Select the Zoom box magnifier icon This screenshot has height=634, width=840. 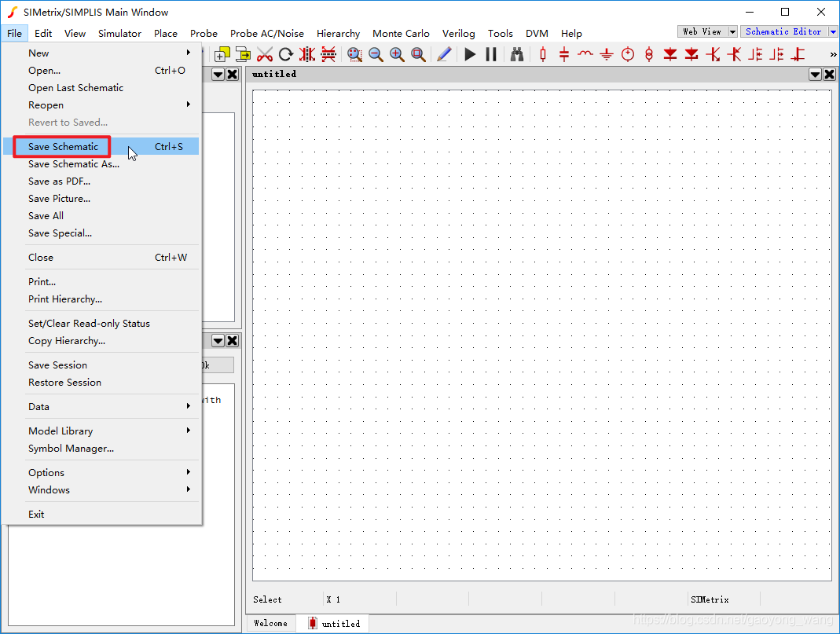click(x=354, y=54)
